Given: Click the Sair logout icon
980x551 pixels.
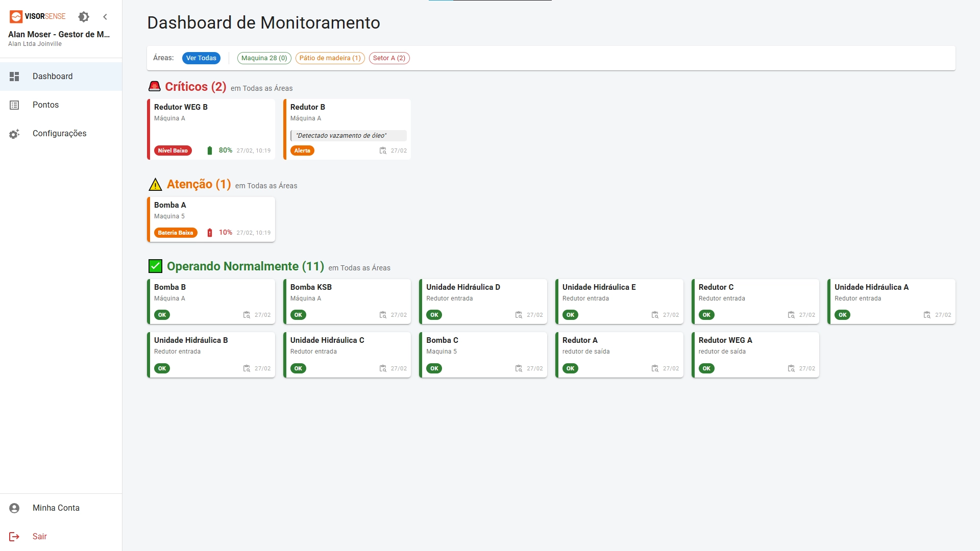Looking at the screenshot, I should [x=14, y=536].
